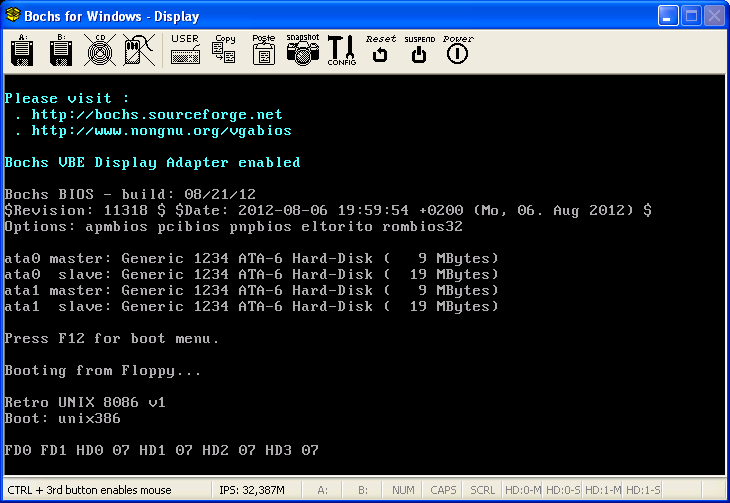Viewport: 730px width, 503px height.
Task: Click the floppy B: drive icon
Action: [x=61, y=50]
